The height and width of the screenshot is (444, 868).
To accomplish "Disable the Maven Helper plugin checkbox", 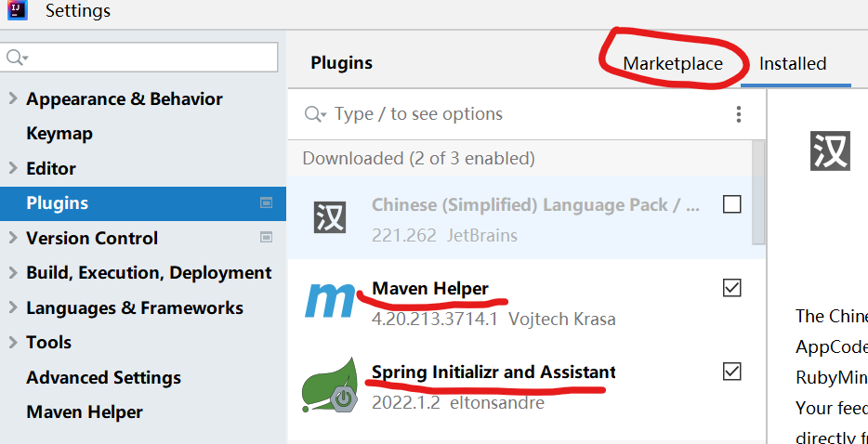I will pos(731,288).
